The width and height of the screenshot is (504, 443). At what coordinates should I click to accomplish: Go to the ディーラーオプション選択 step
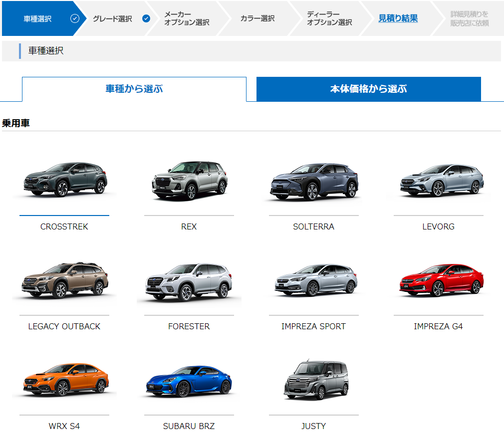pos(329,18)
